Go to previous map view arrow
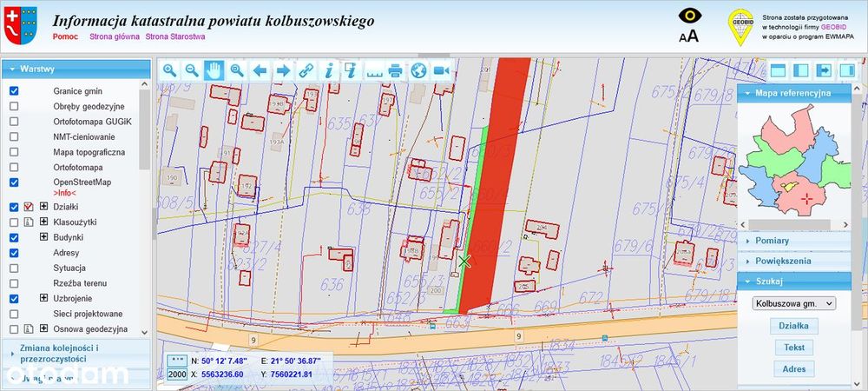 pyautogui.click(x=260, y=70)
